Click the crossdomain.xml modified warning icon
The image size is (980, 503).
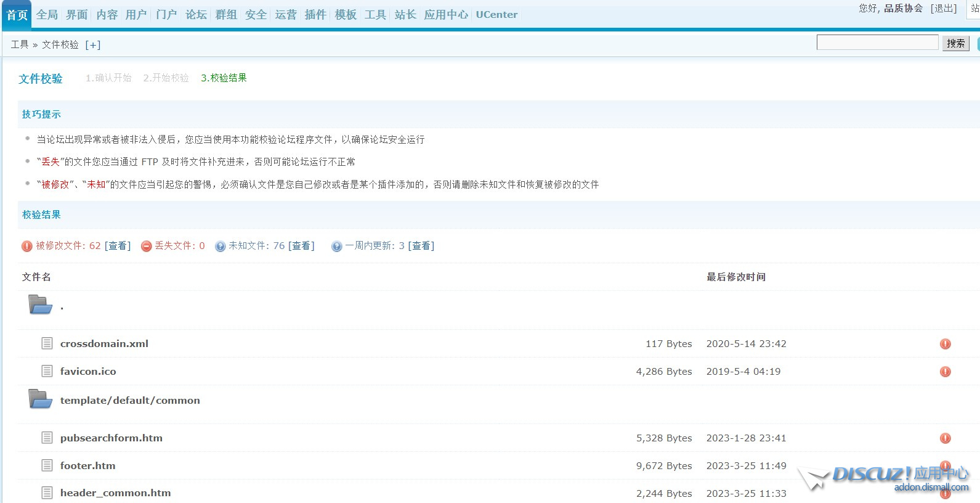coord(946,344)
